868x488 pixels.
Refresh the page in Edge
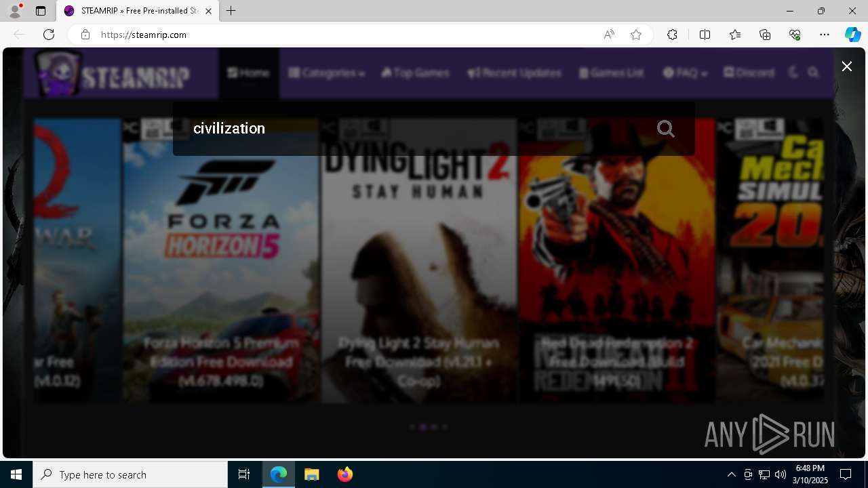click(x=49, y=35)
